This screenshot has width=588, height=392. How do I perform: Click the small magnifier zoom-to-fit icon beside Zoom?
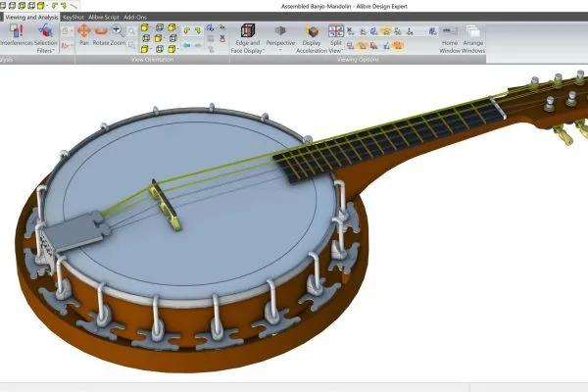[x=131, y=31]
